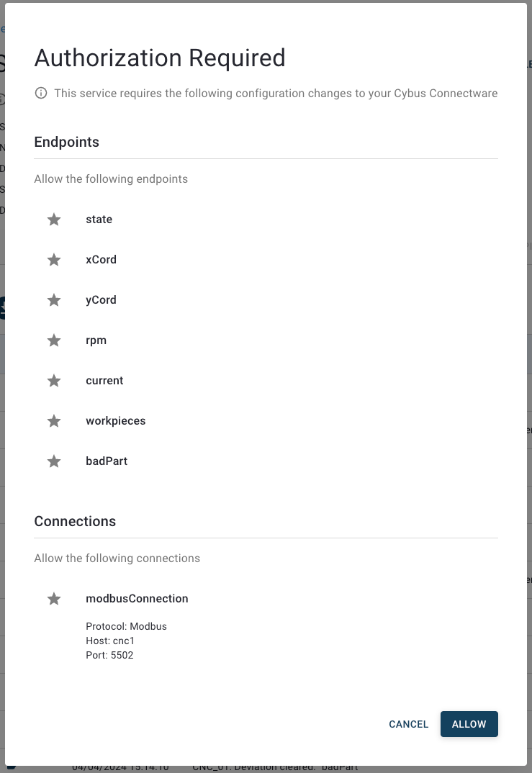The image size is (532, 773).
Task: Click the modbusConnection connection name
Action: click(x=137, y=599)
